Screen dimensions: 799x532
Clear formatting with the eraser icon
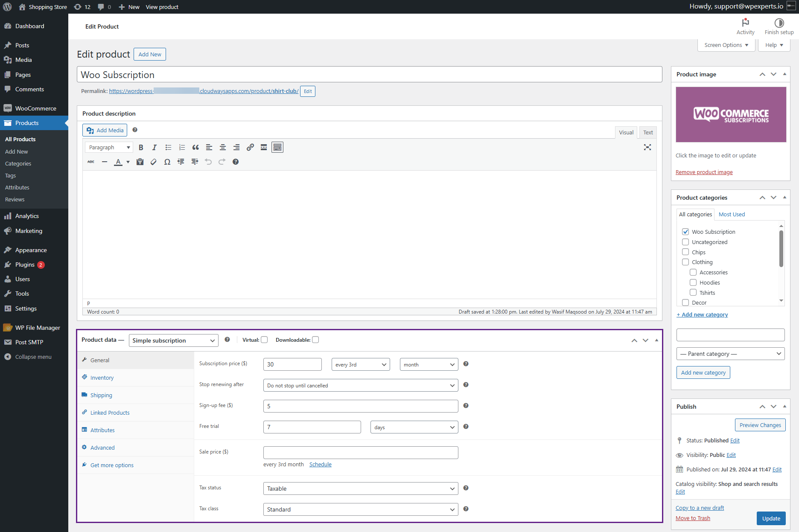154,162
